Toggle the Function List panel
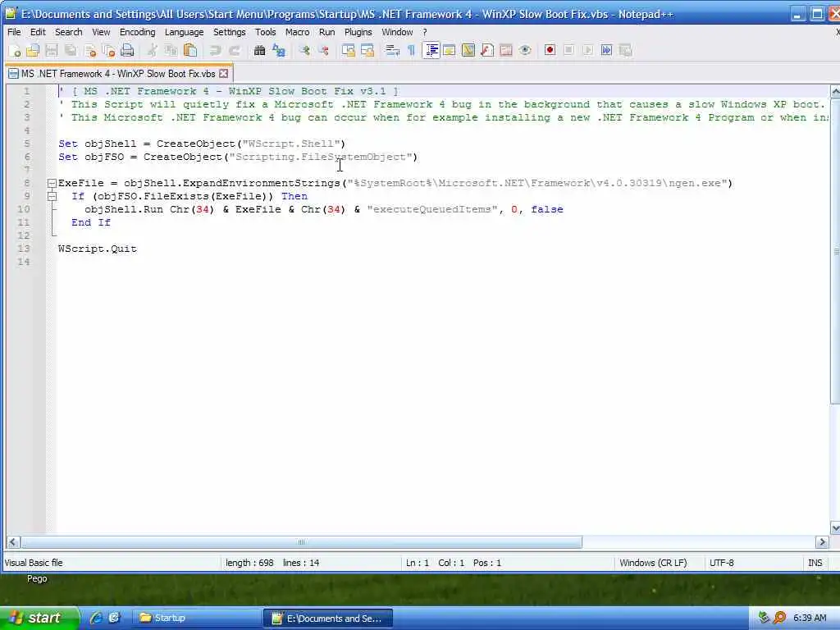Viewport: 840px width, 630px height. [x=487, y=50]
